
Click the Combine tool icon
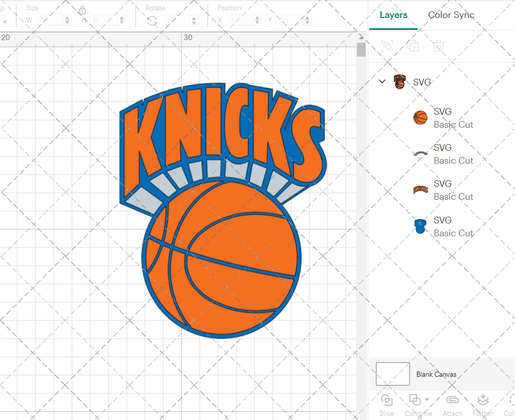[x=415, y=400]
